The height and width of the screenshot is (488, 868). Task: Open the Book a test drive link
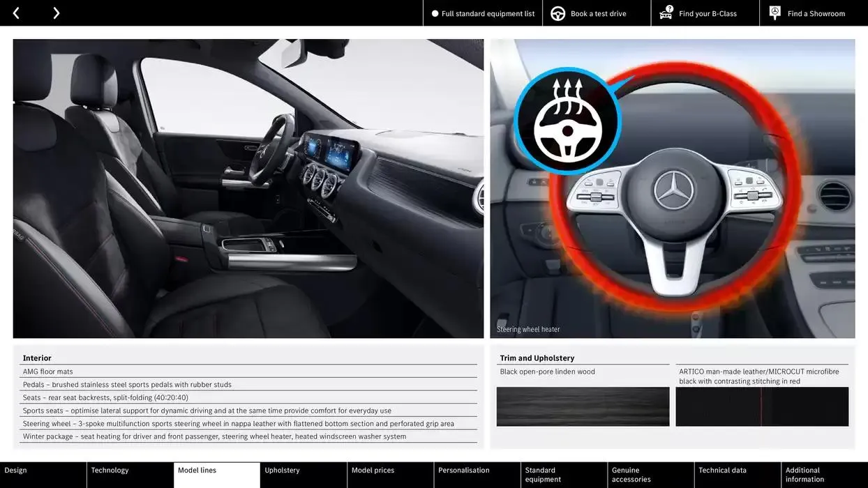click(x=598, y=13)
